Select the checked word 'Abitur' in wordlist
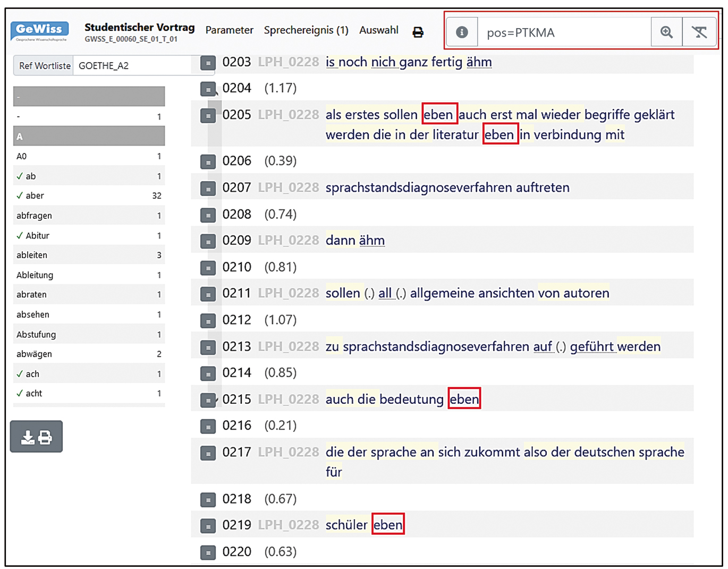 tap(37, 235)
